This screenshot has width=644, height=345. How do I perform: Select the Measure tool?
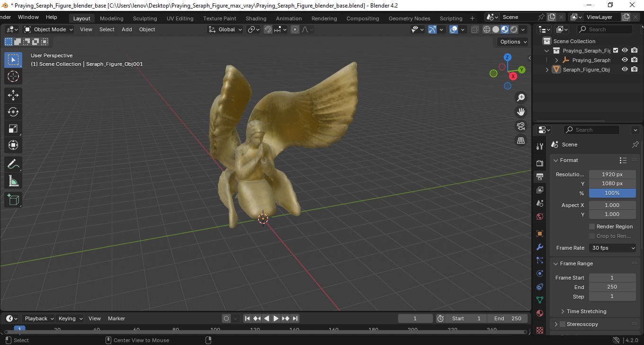pos(13,181)
